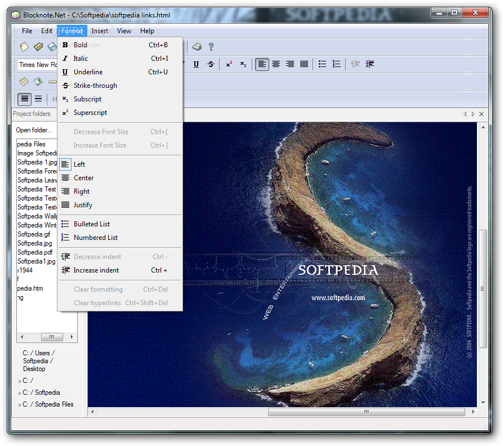Toggle Align Left in the toolbar

(262, 64)
